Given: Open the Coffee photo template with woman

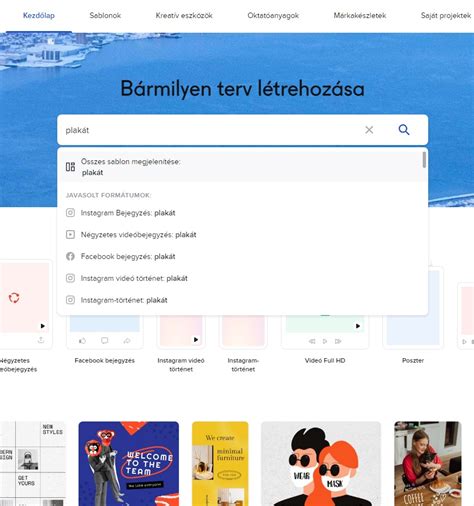Looking at the screenshot, I should pyautogui.click(x=428, y=464).
